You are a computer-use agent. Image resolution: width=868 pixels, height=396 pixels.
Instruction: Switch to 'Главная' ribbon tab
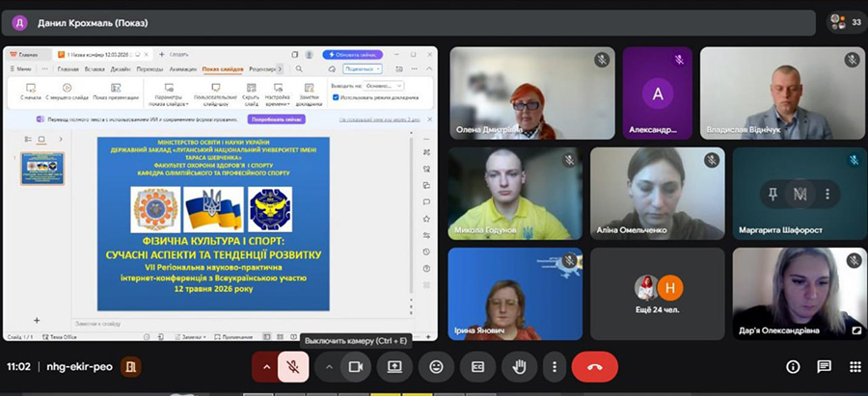[68, 69]
